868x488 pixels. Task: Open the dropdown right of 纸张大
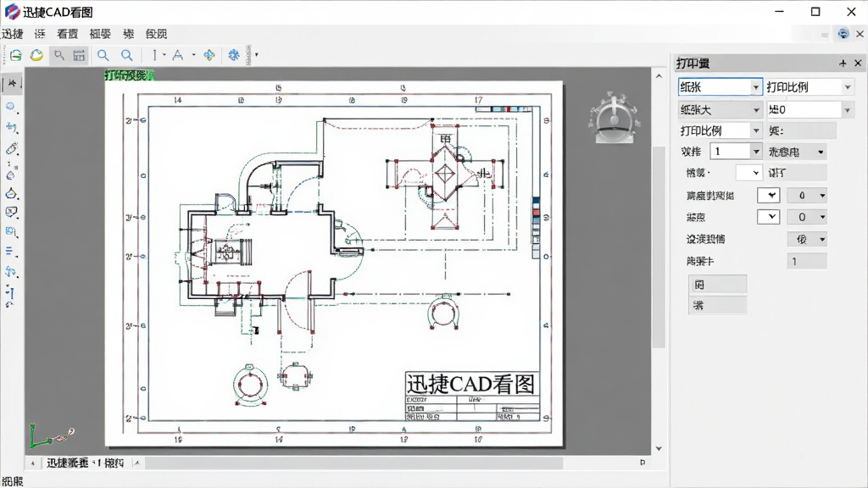[809, 109]
